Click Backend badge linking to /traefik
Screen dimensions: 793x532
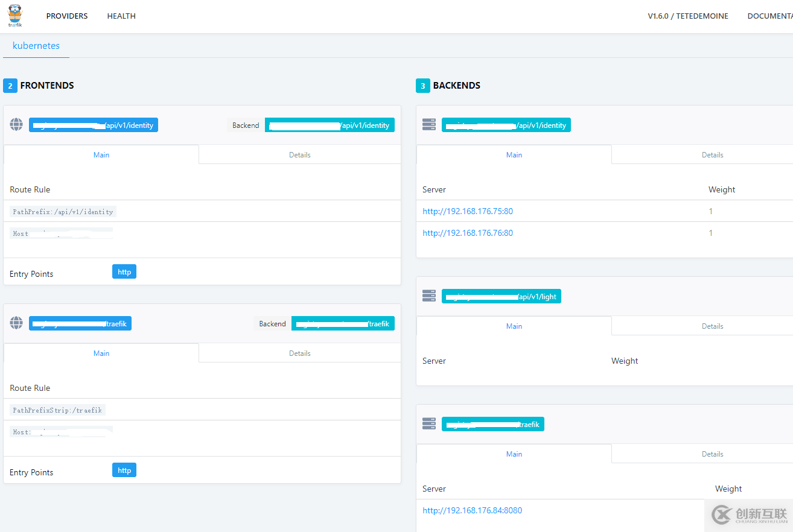point(343,323)
